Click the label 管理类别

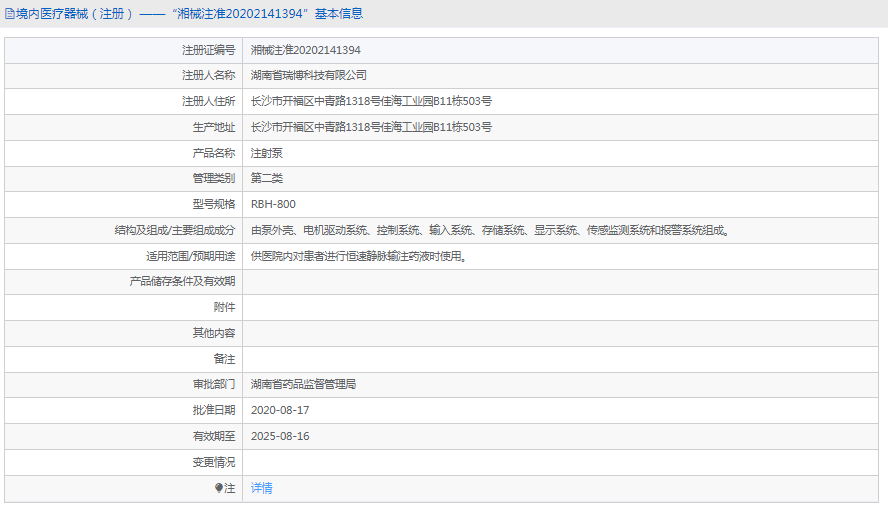click(214, 178)
